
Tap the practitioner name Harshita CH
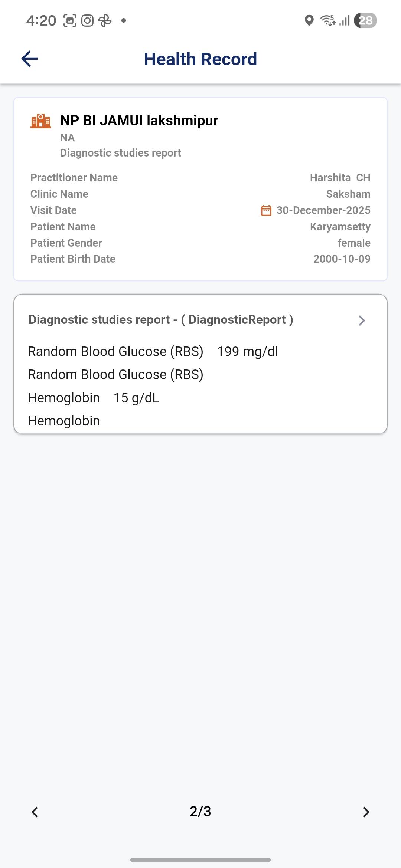point(340,178)
